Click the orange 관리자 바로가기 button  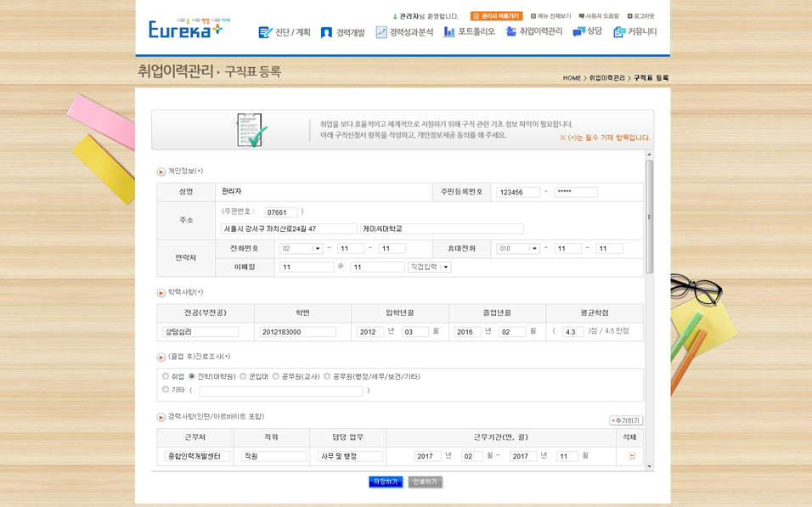pos(496,16)
